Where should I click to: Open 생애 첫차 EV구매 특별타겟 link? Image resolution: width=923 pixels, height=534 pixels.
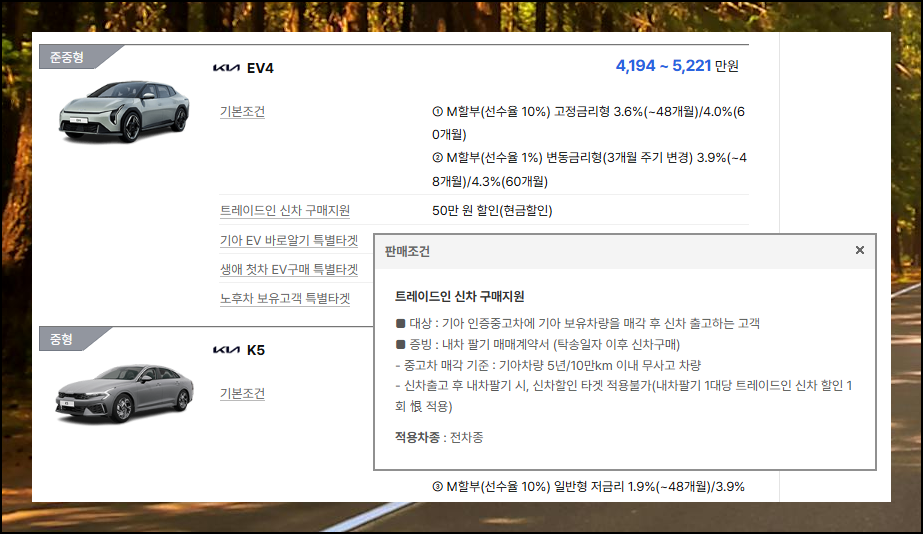tap(289, 269)
